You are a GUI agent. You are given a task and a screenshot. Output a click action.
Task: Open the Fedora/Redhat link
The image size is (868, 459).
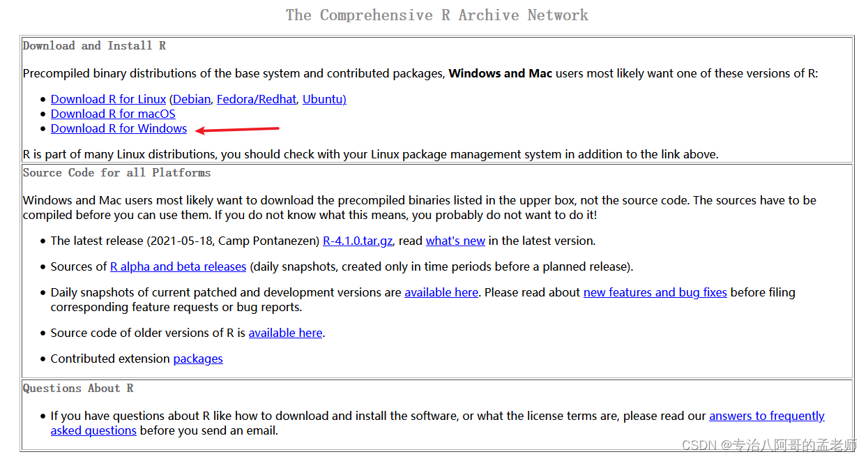pos(257,99)
